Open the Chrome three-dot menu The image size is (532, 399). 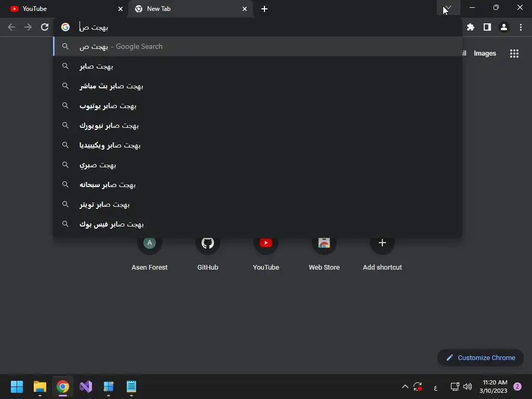521,27
